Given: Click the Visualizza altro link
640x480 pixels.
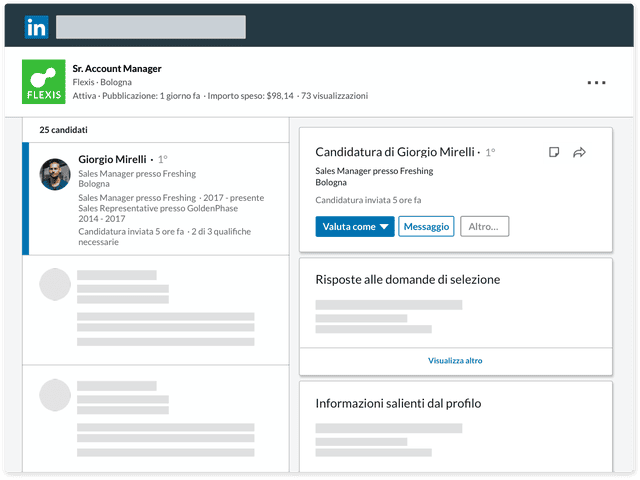Looking at the screenshot, I should tap(455, 361).
